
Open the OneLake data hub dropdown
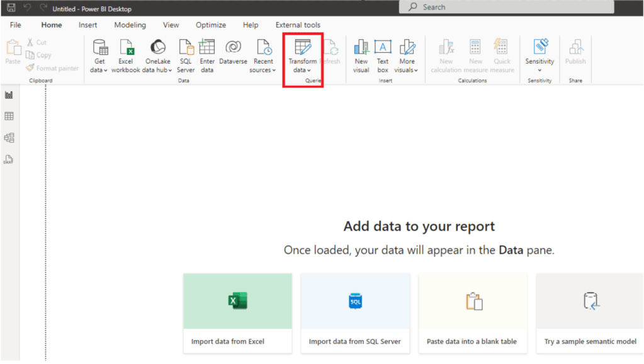pos(157,70)
